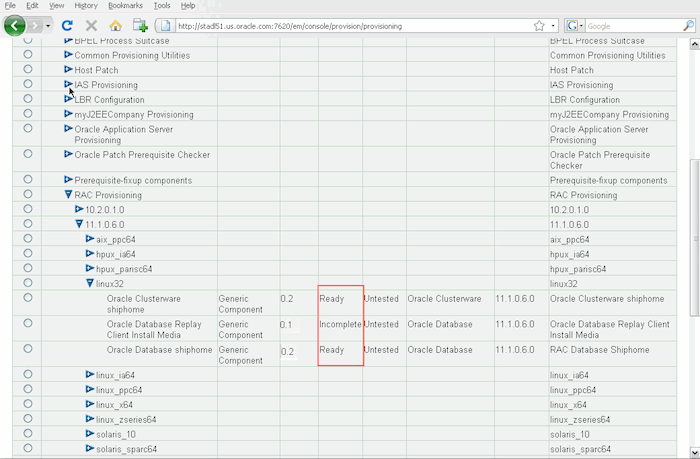Expand the solaris_10 platform node

90,434
